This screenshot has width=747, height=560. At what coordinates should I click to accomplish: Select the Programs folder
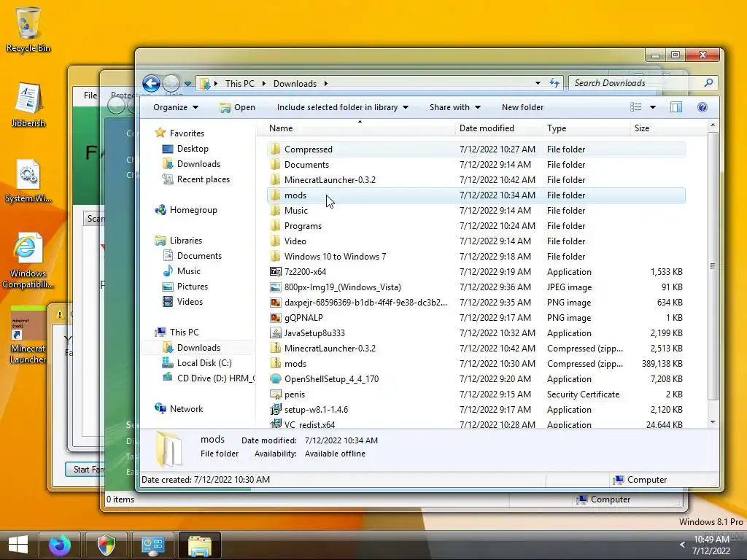[x=476, y=226]
